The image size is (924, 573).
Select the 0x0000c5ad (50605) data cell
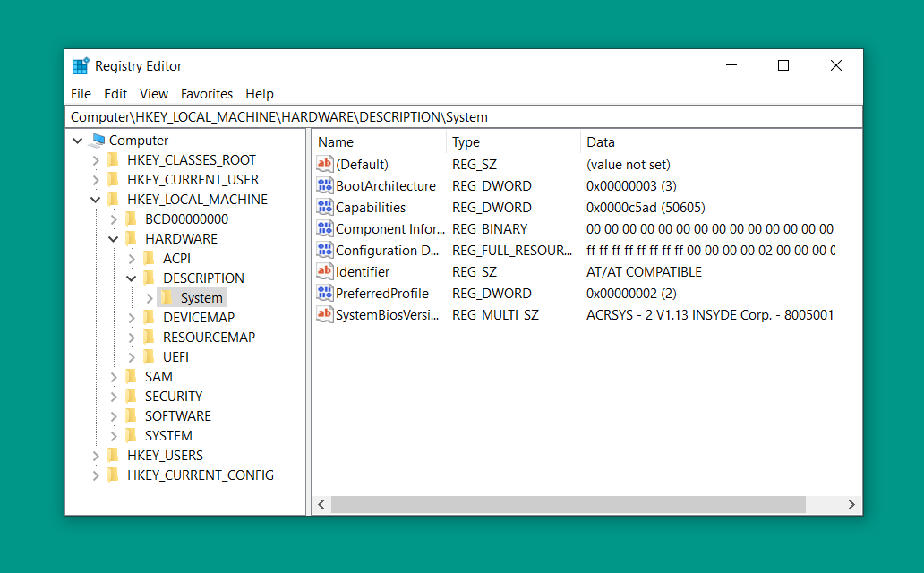point(646,208)
